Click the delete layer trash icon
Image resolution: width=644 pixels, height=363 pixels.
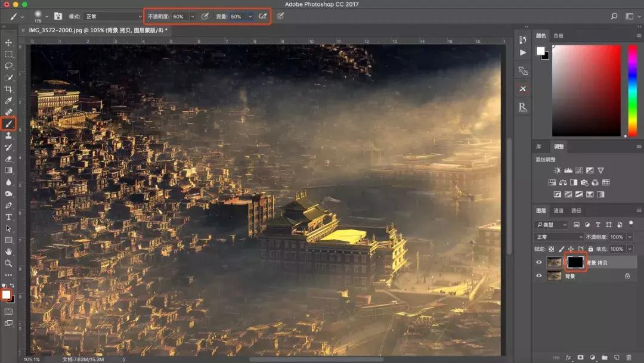628,357
